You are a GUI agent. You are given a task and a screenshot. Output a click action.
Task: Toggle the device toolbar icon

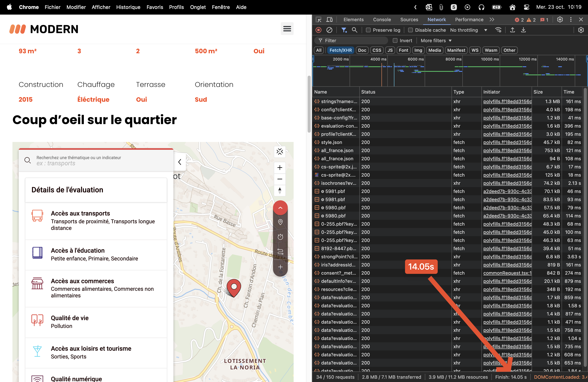point(330,19)
